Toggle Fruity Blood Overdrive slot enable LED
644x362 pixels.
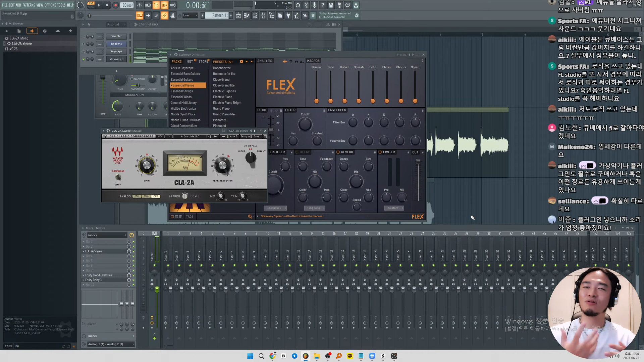pyautogui.click(x=133, y=276)
